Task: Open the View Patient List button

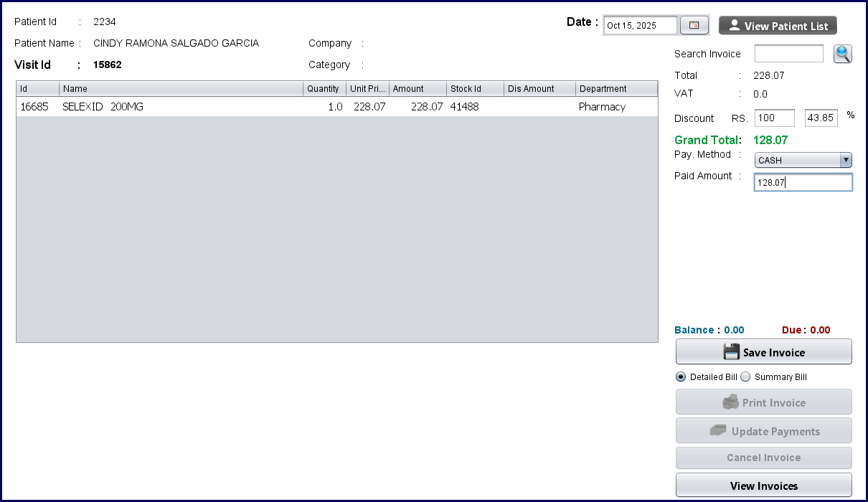Action: pos(778,26)
